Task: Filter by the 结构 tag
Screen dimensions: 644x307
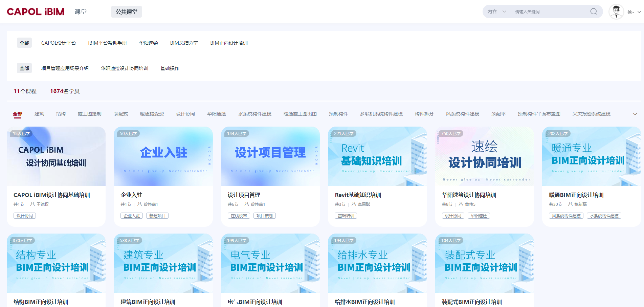Action: tap(61, 114)
